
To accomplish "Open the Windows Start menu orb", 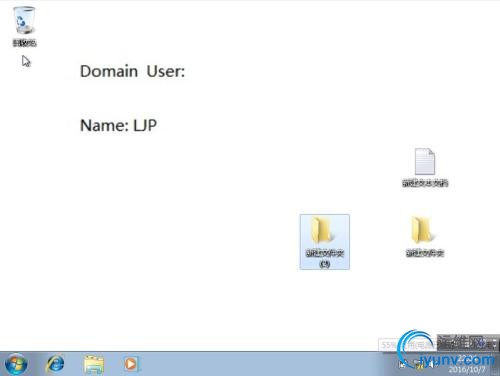I will (x=16, y=364).
